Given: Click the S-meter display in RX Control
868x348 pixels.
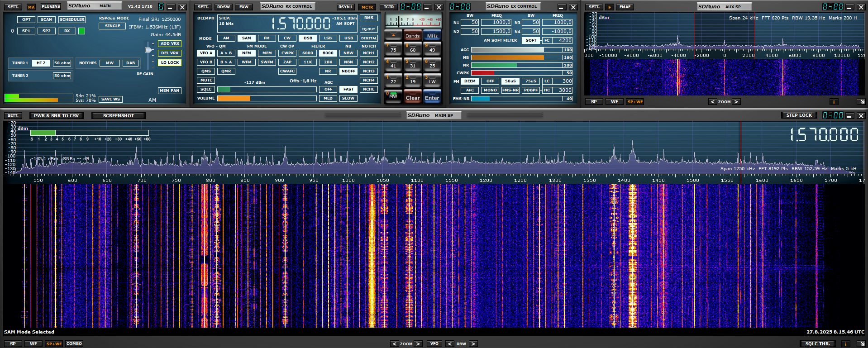Looking at the screenshot, I should pos(413,21).
